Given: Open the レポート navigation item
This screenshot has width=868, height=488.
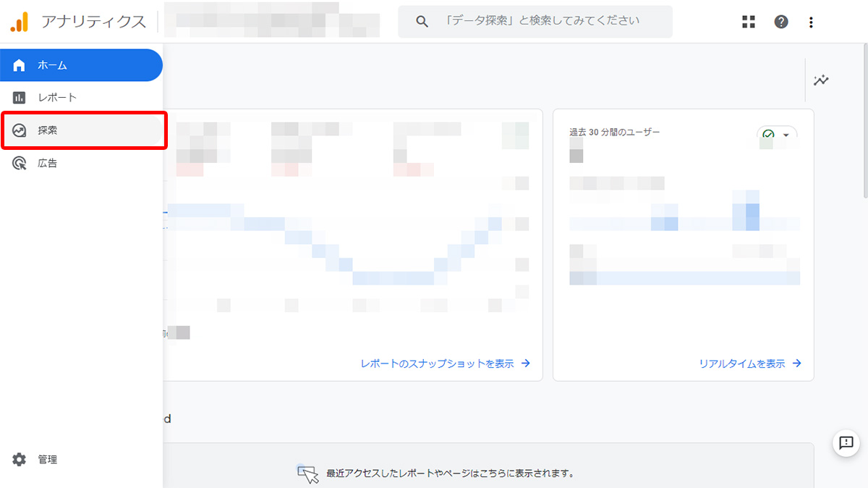Looking at the screenshot, I should click(81, 98).
